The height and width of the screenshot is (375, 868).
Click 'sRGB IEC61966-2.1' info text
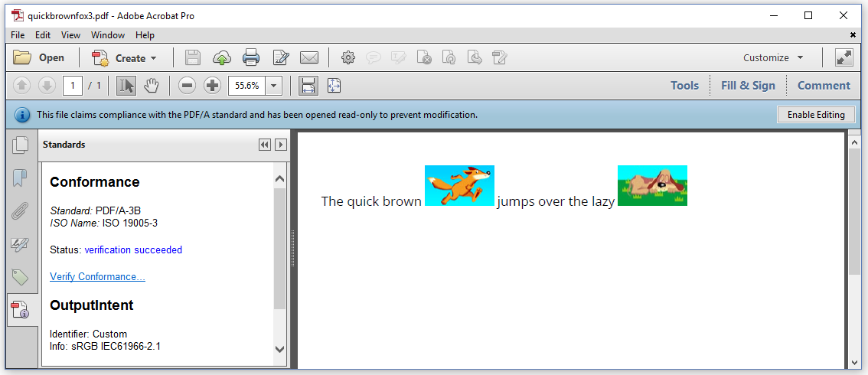(116, 346)
